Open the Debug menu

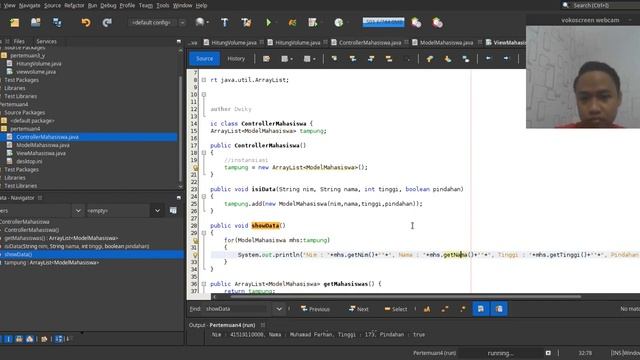point(108,5)
